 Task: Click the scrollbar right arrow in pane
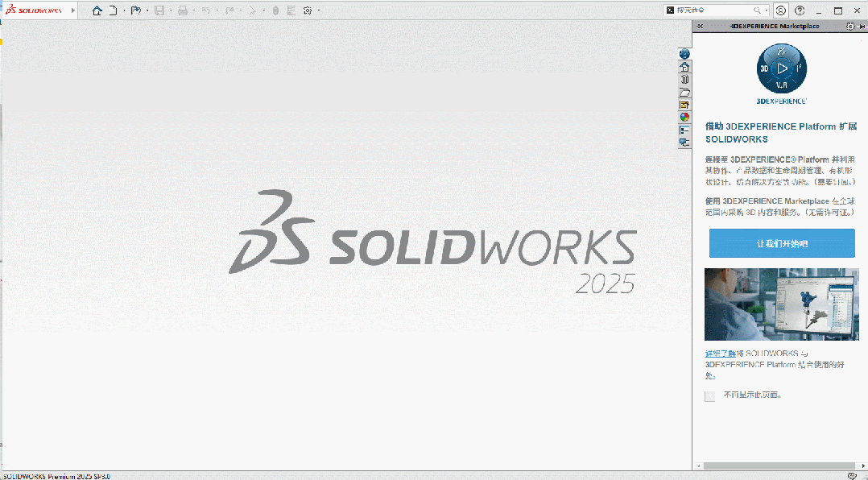[x=863, y=466]
